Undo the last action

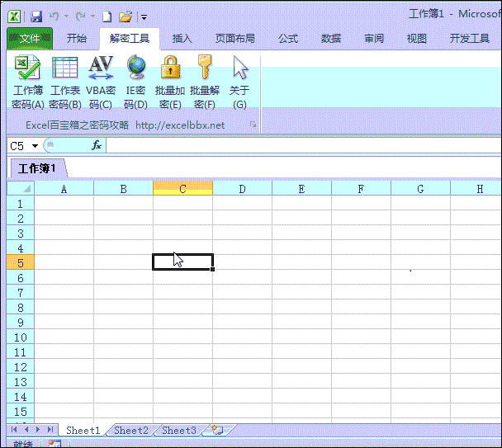[x=54, y=16]
